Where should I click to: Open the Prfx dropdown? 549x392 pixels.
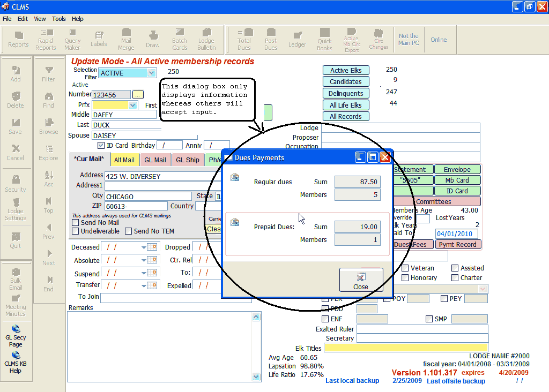[x=132, y=105]
